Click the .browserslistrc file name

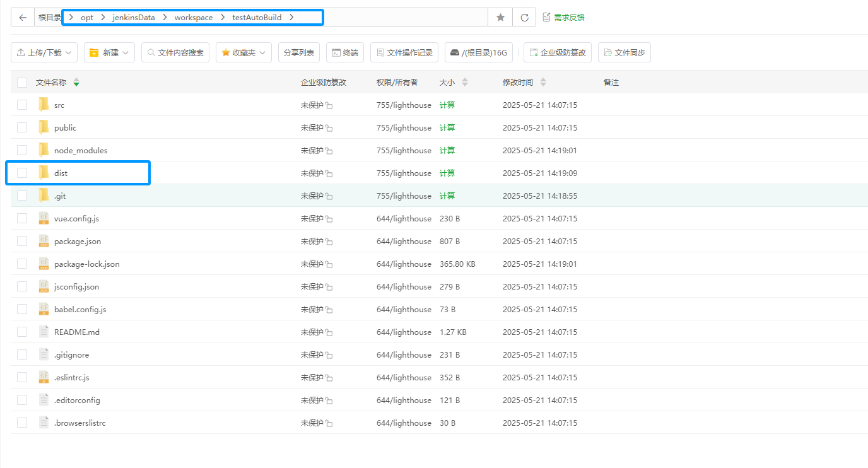[79, 423]
